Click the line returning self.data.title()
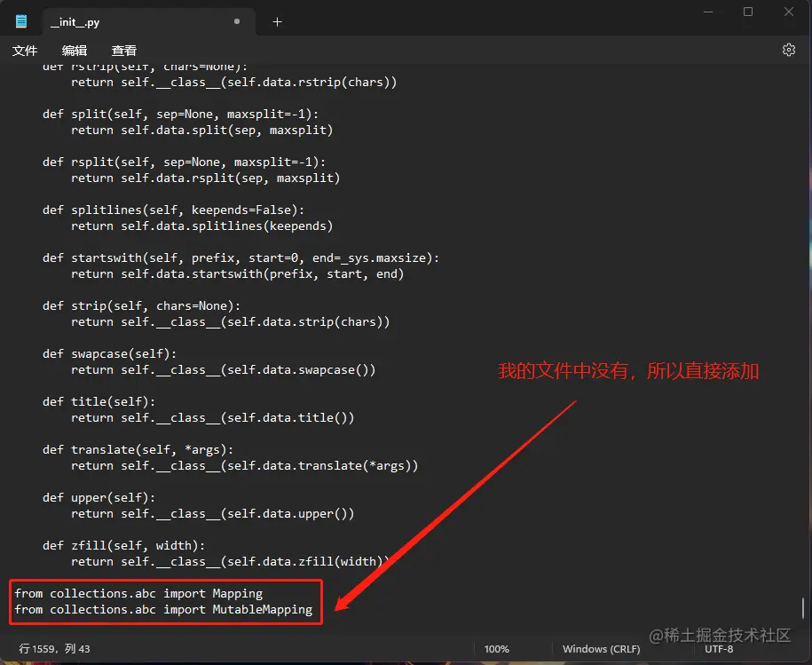812x665 pixels. 213,418
